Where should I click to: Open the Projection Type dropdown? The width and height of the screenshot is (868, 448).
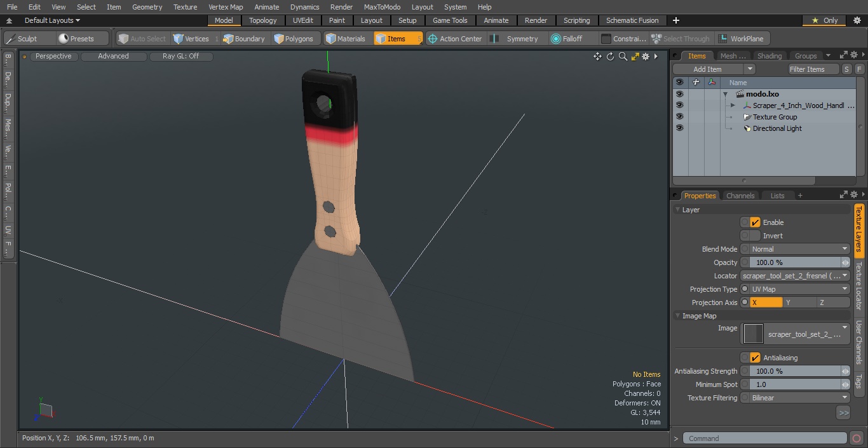coord(799,289)
